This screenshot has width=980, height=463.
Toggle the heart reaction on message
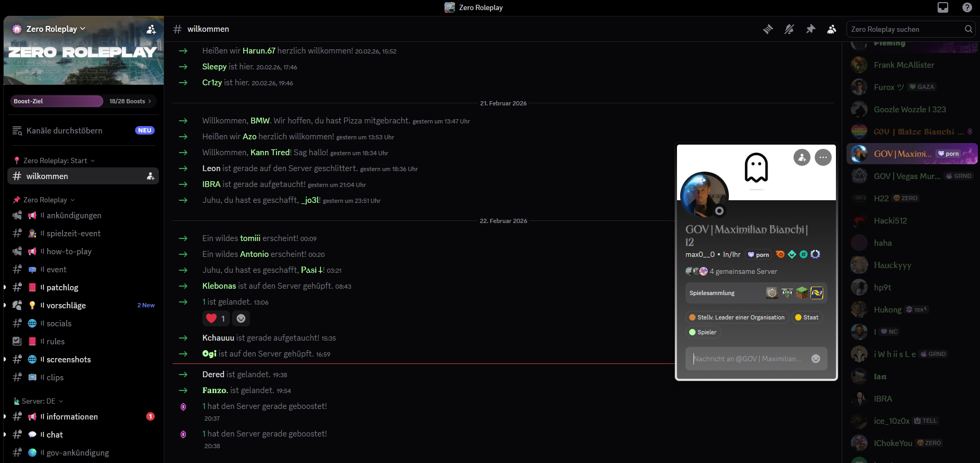pos(216,318)
